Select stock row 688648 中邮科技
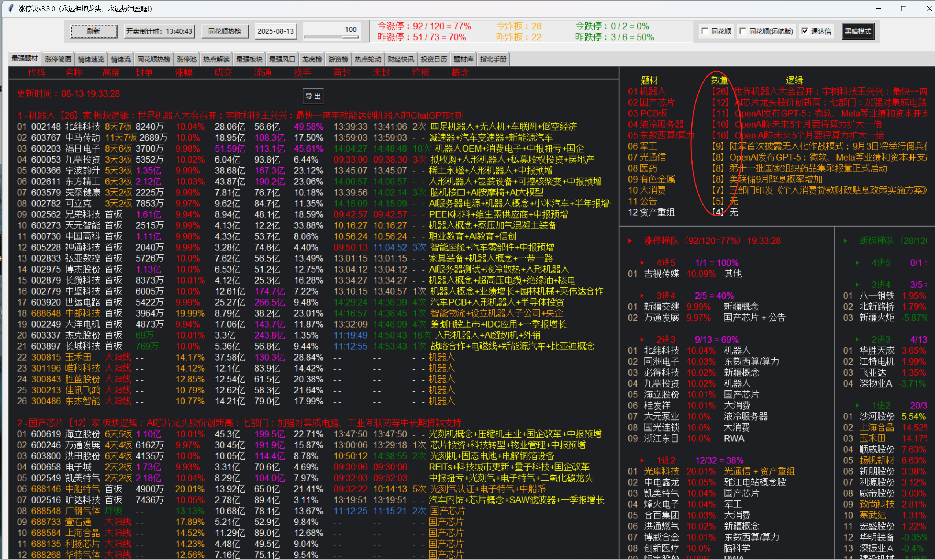This screenshot has height=560, width=935. tap(290, 313)
